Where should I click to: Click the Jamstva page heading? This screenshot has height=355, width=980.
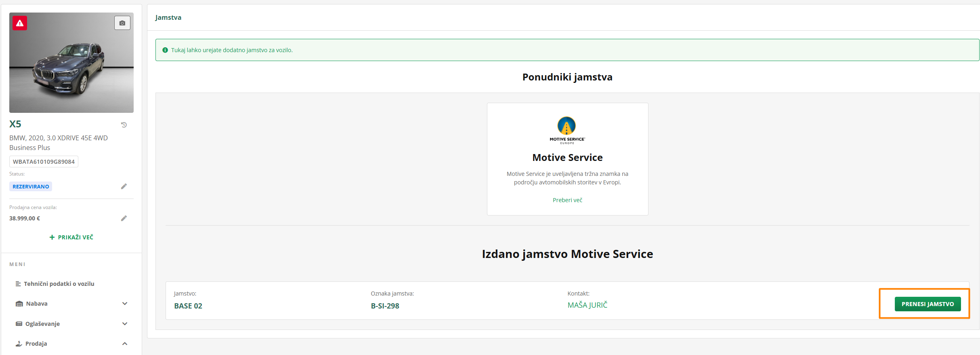[x=168, y=18]
